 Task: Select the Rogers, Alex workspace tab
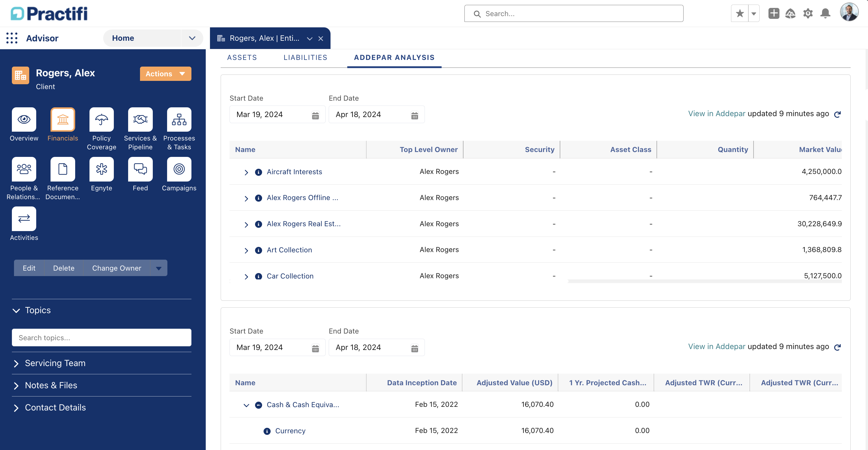pyautogui.click(x=264, y=38)
